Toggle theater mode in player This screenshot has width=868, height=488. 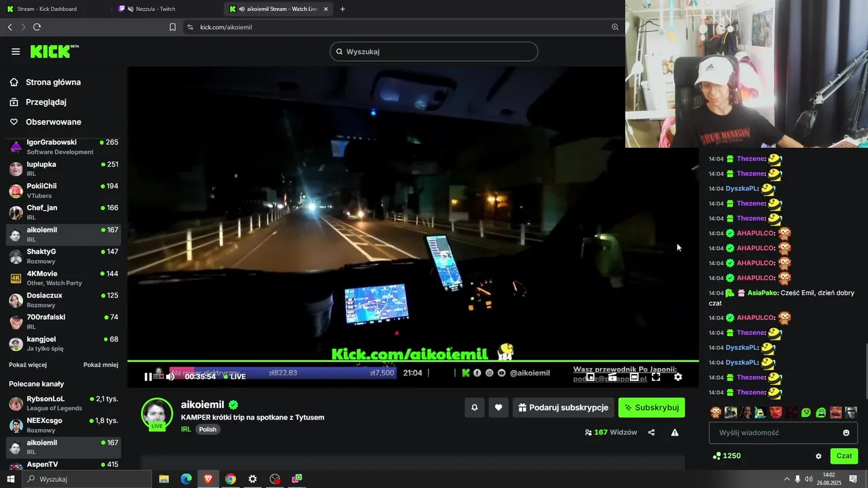(634, 377)
